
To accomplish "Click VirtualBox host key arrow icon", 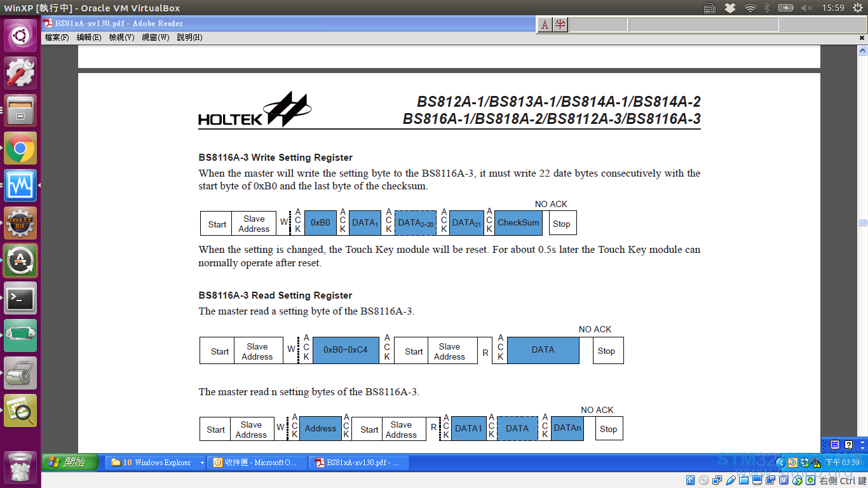I will (811, 480).
